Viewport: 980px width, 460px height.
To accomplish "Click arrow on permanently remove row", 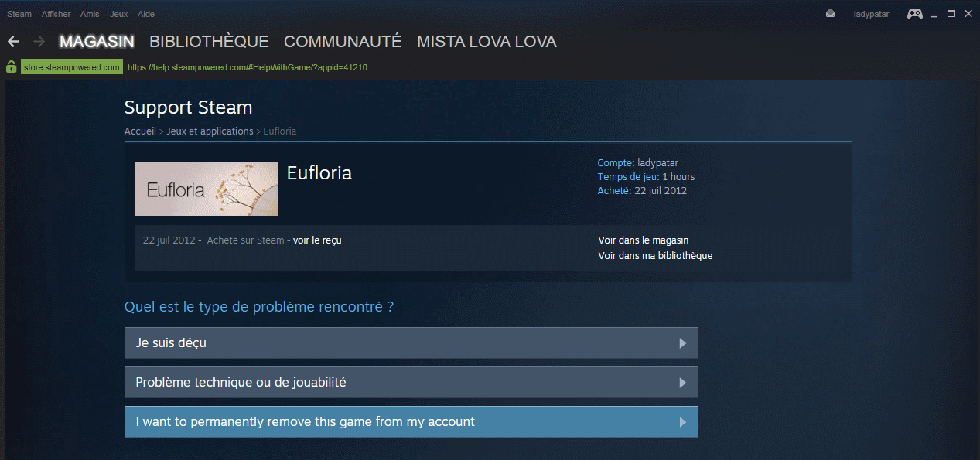I will point(682,422).
